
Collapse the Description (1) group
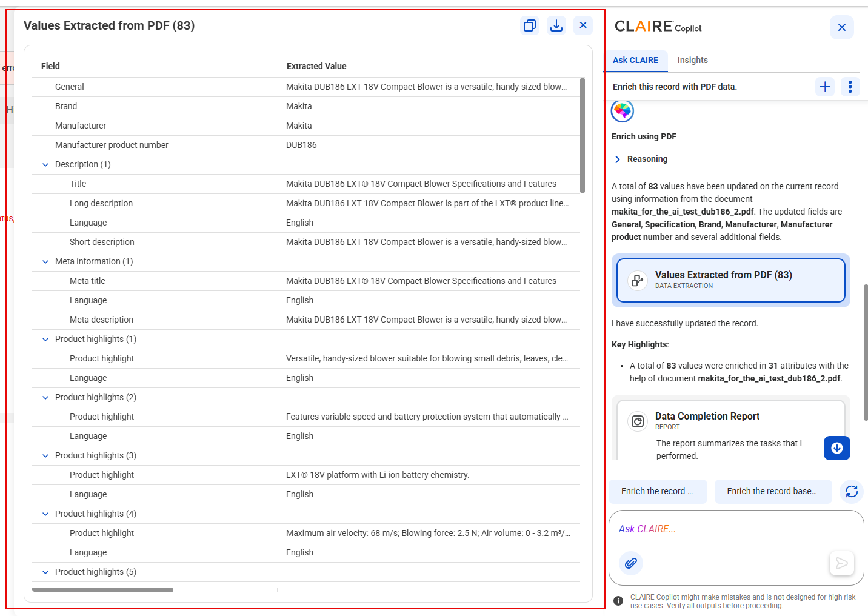pyautogui.click(x=45, y=164)
